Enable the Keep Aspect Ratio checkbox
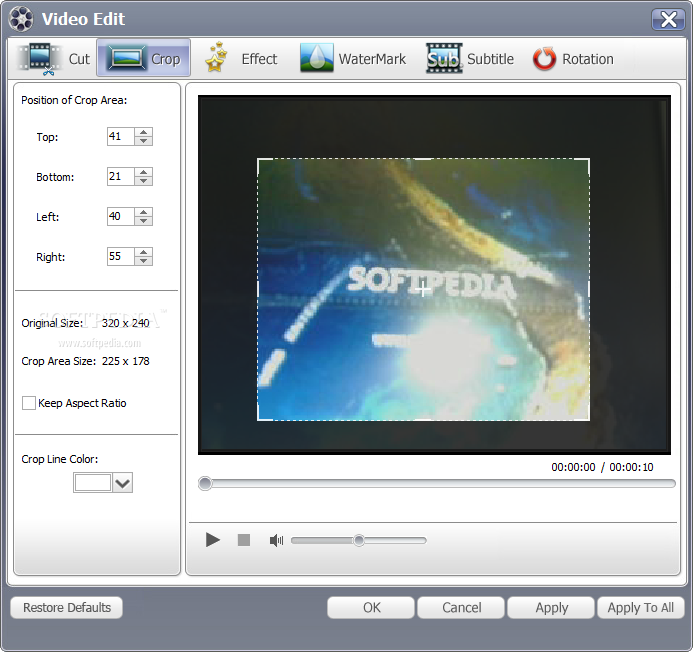The image size is (693, 652). pyautogui.click(x=29, y=403)
